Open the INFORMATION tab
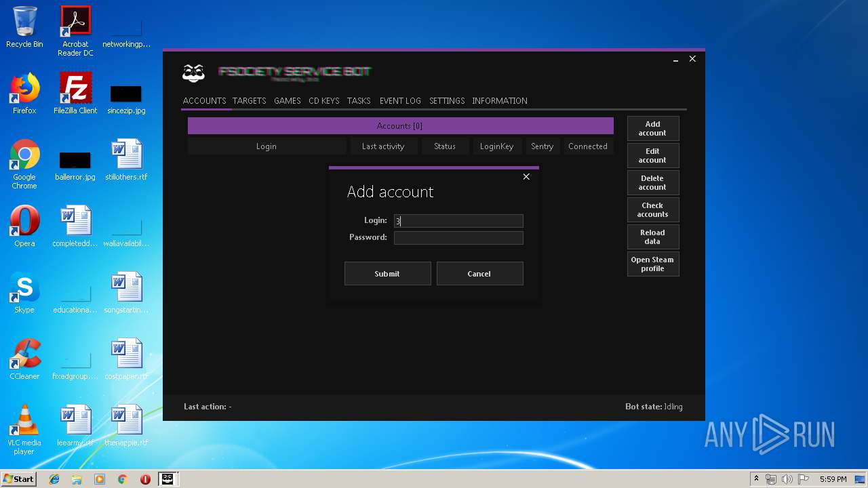Image resolution: width=868 pixels, height=488 pixels. pyautogui.click(x=500, y=100)
